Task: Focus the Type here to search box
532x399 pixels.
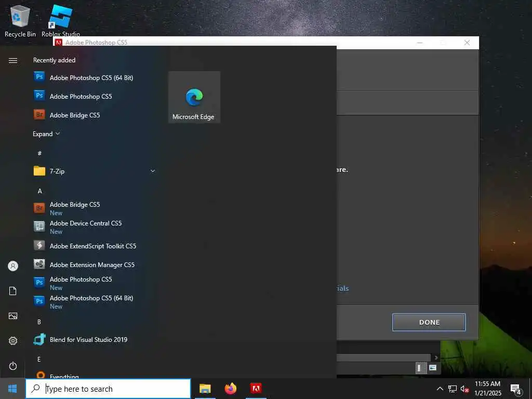Action: (x=108, y=389)
